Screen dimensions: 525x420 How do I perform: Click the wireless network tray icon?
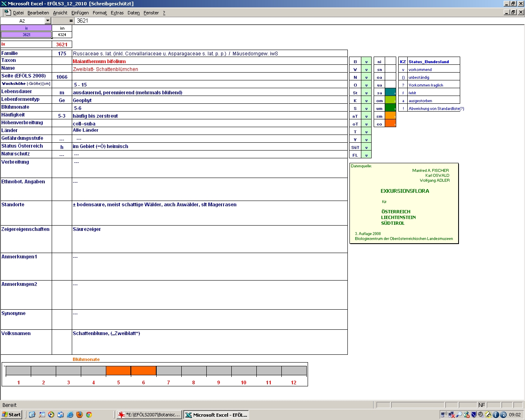[444, 415]
